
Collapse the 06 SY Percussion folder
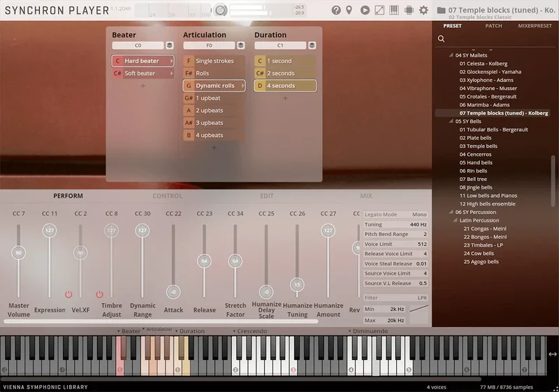point(451,212)
